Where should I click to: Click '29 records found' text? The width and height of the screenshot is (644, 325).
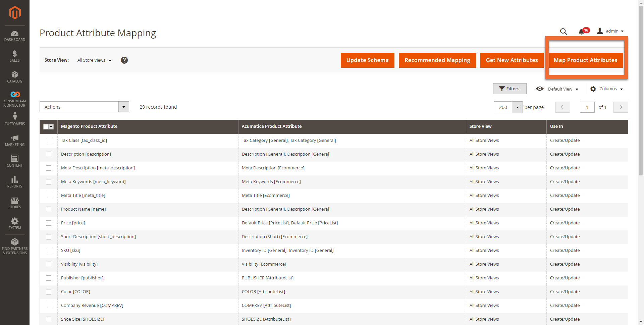(x=158, y=107)
